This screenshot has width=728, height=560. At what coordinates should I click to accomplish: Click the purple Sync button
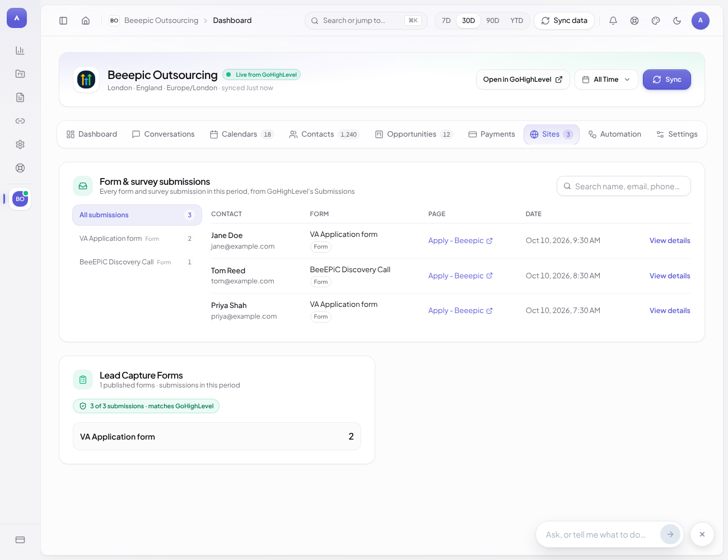667,80
